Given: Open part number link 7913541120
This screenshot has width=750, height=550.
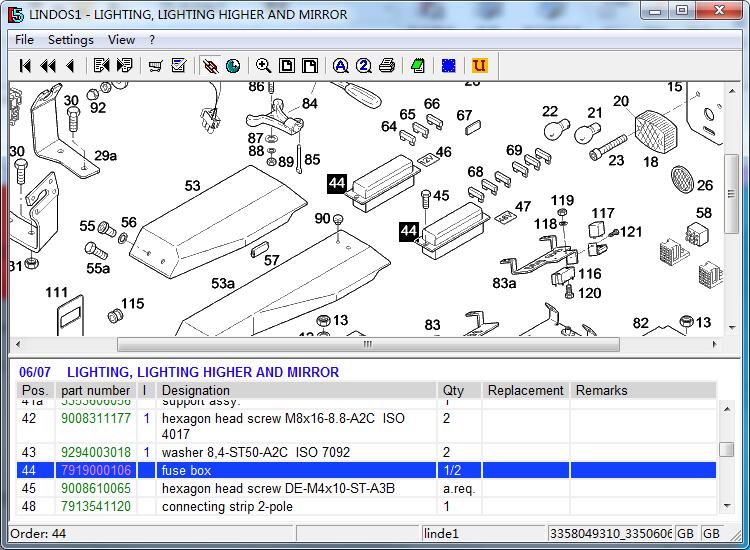Looking at the screenshot, I should tap(96, 506).
